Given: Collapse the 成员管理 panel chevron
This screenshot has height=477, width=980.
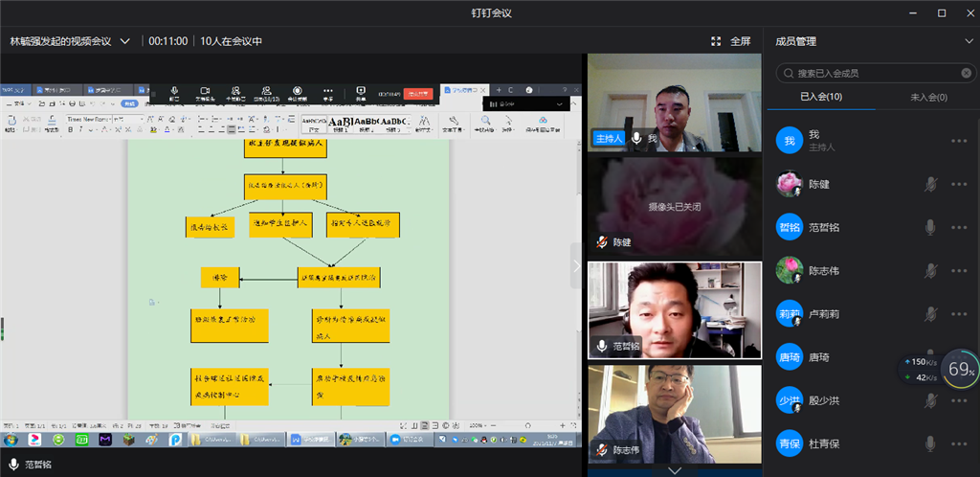Looking at the screenshot, I should click(966, 41).
